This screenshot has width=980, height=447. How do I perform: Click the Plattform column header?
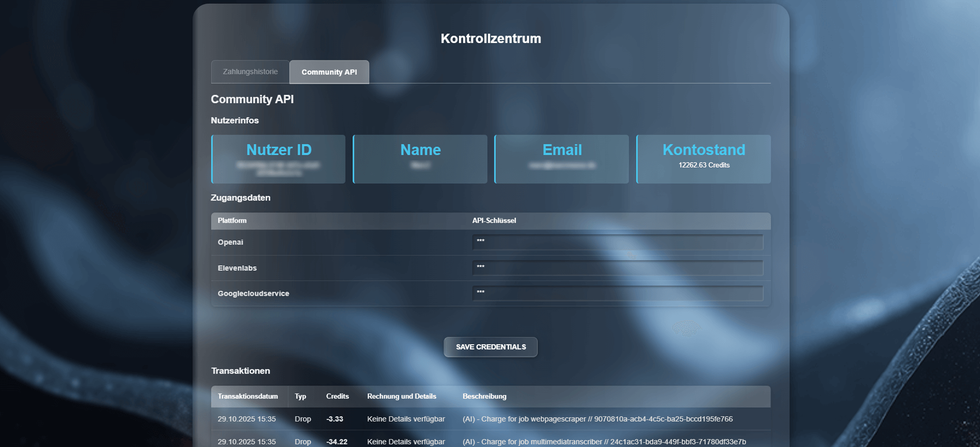(x=232, y=221)
